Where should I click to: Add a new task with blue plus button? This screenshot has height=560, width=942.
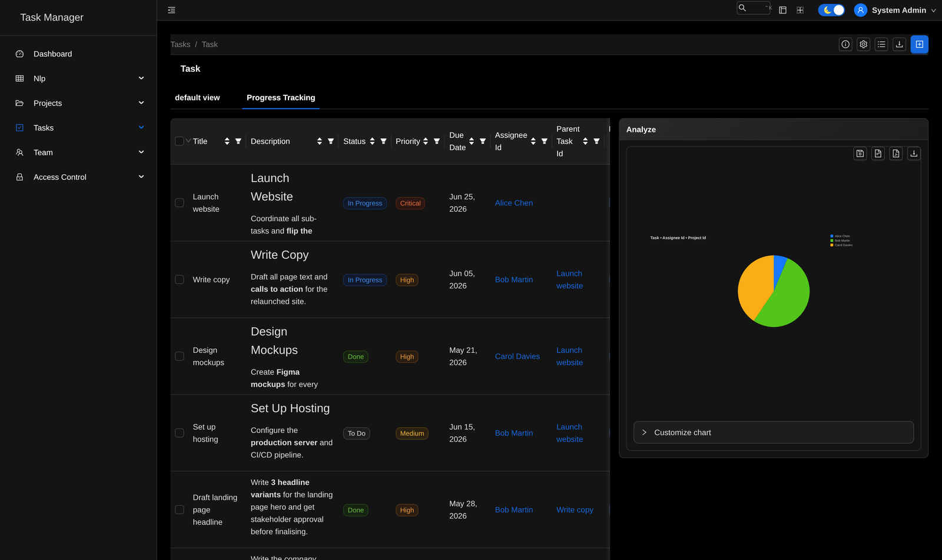919,44
